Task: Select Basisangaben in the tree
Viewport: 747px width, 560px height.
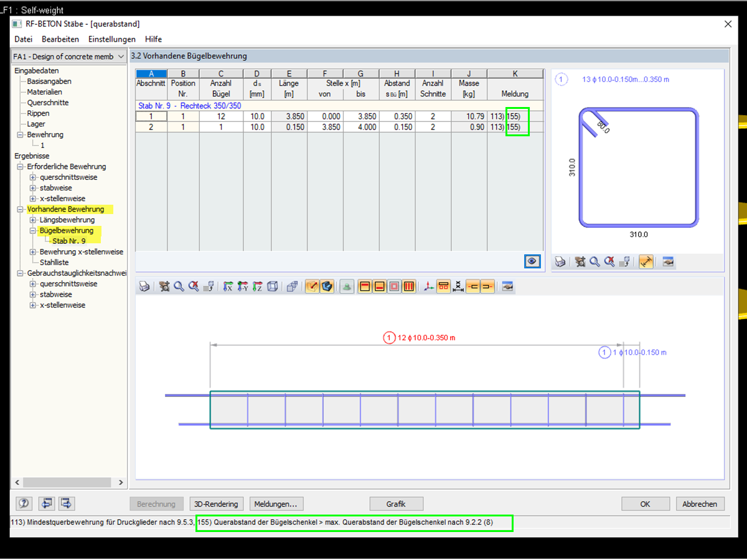Action: [49, 82]
